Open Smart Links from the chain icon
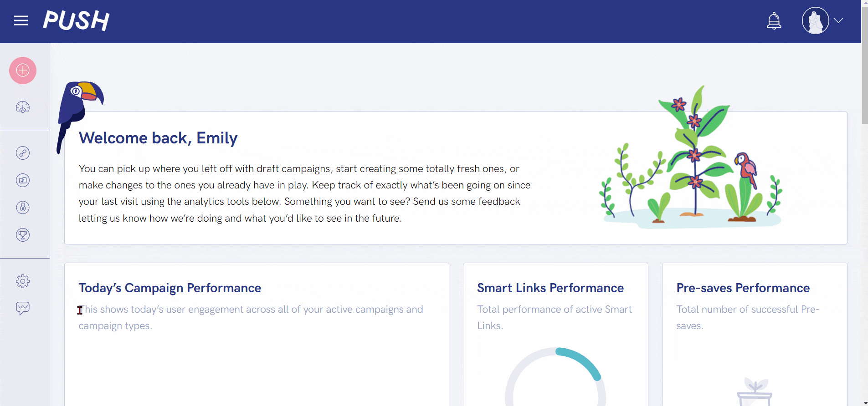The height and width of the screenshot is (406, 868). [23, 153]
